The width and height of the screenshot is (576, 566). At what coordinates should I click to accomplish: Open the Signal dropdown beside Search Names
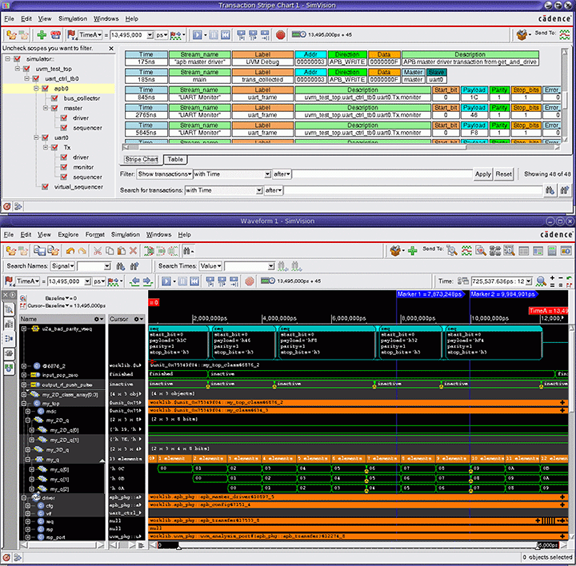[63, 266]
